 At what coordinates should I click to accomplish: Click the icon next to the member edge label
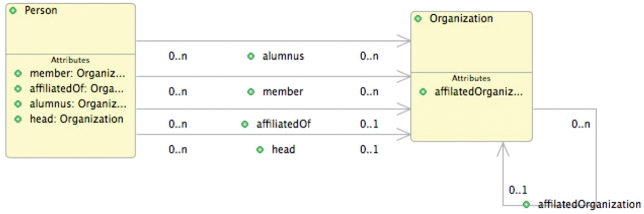click(251, 92)
